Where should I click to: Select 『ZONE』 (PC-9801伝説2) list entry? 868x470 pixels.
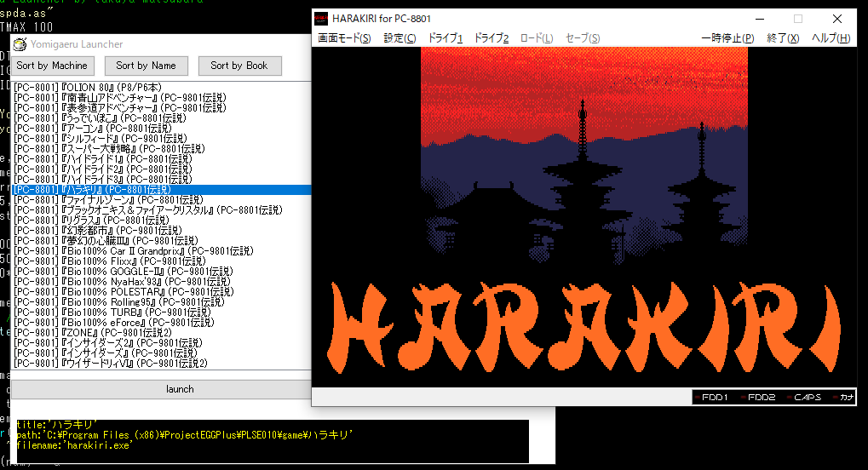tap(161, 333)
